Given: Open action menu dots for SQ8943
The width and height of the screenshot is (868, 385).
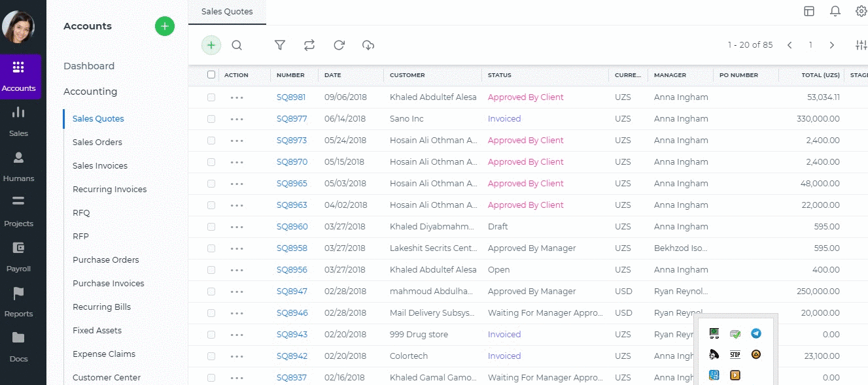Looking at the screenshot, I should [237, 335].
